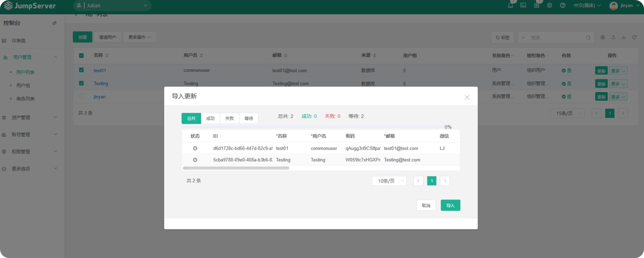
Task: Click the import upload icon
Action: pos(613,37)
